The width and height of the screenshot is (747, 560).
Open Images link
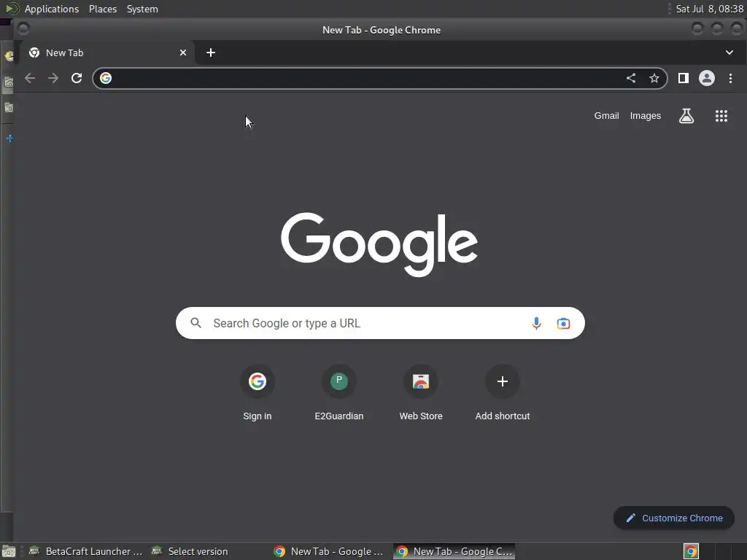coord(646,116)
